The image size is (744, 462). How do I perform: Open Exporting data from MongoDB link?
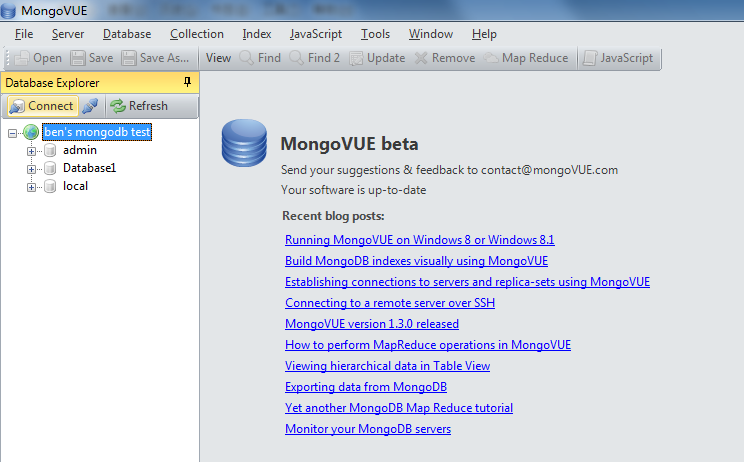click(366, 387)
